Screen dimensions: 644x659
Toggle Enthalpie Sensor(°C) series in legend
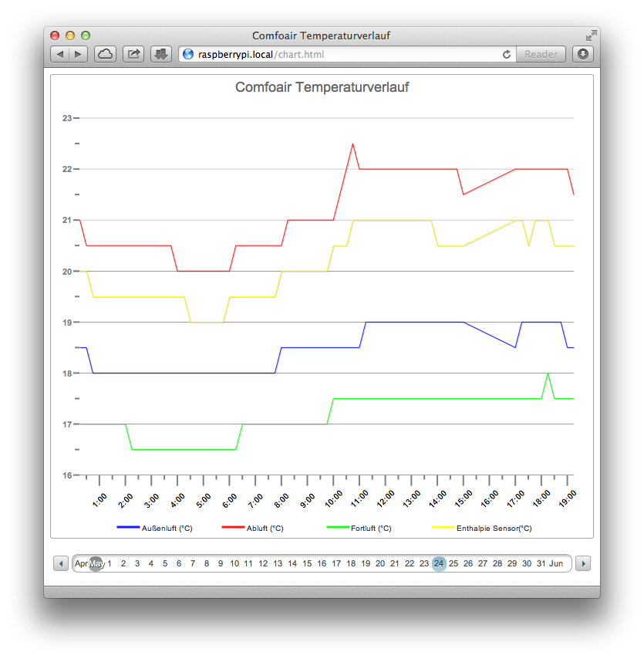[x=482, y=529]
